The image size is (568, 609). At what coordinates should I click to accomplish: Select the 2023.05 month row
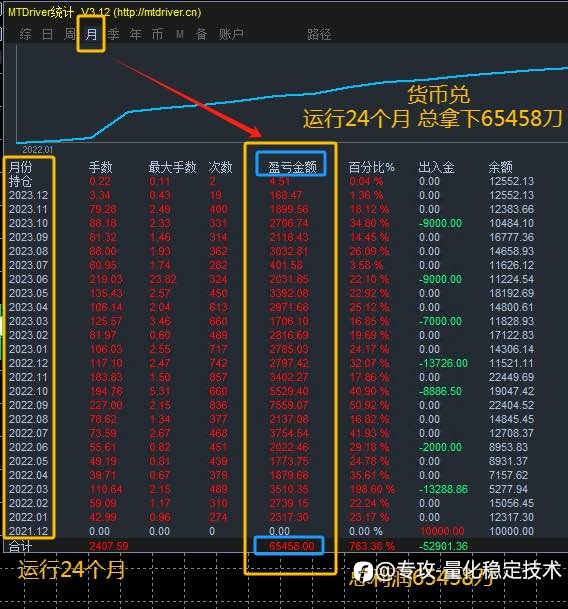pos(271,293)
